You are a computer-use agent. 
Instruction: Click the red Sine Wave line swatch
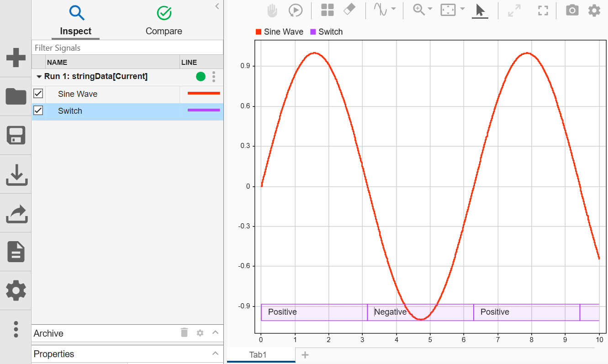click(204, 93)
